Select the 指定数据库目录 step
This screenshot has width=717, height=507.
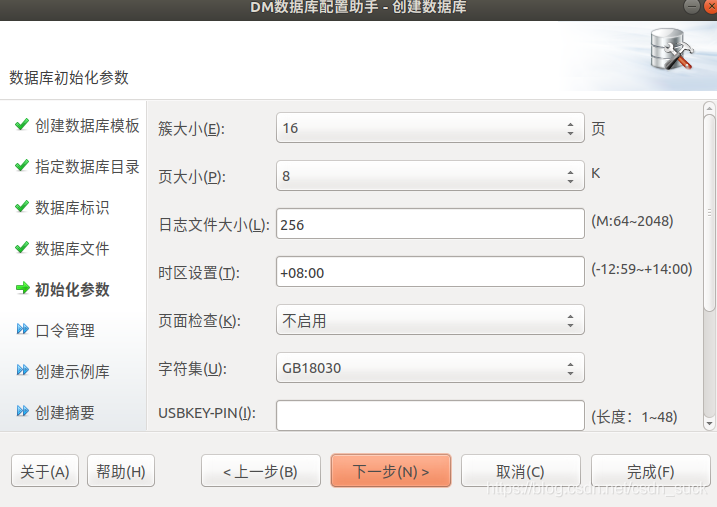(87, 166)
